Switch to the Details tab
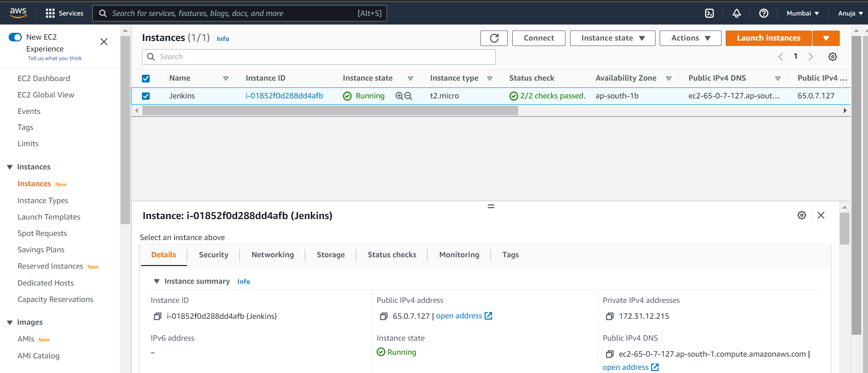 click(x=164, y=255)
